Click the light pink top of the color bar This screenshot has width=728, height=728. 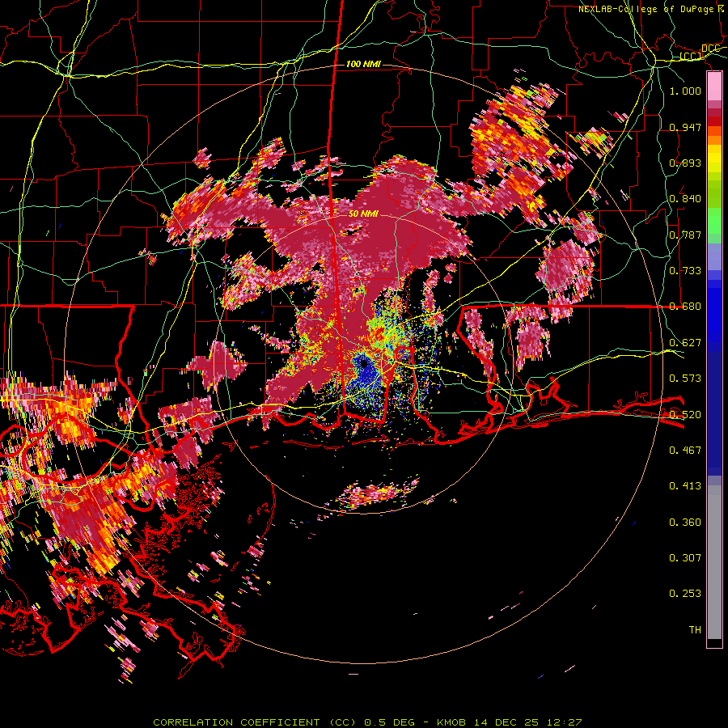tap(714, 86)
